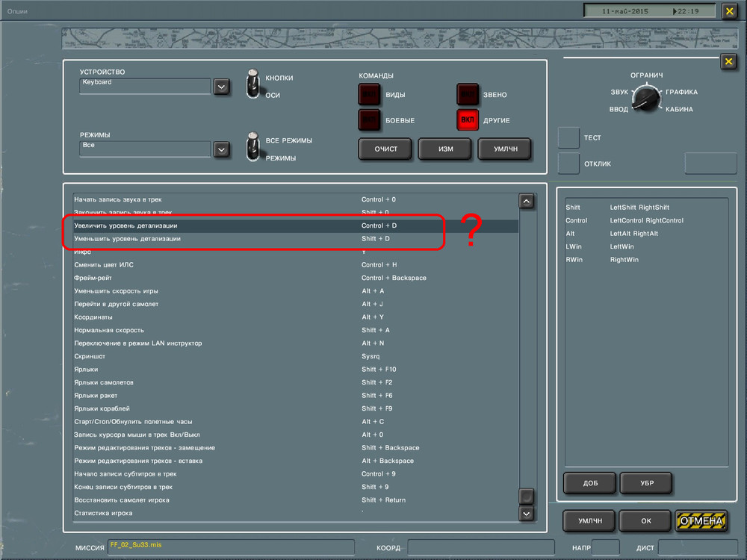Click the ИЗМ button
Image resolution: width=747 pixels, height=560 pixels.
click(x=445, y=149)
